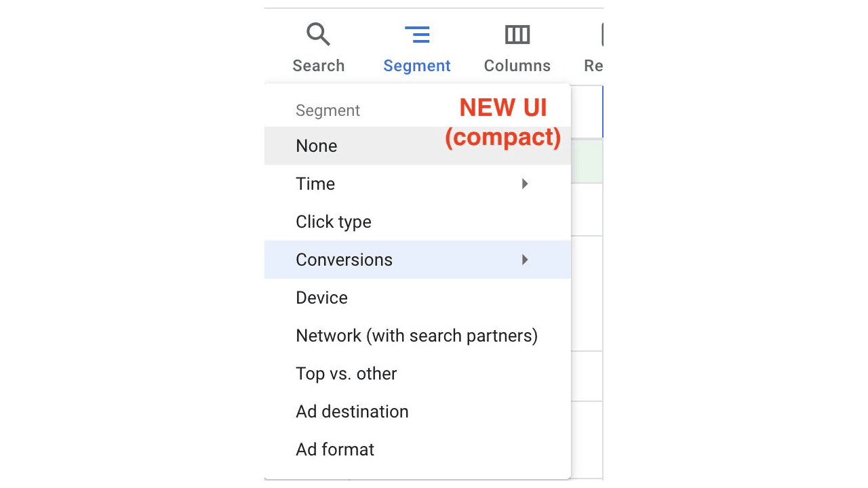Select the Ad destination segment
The height and width of the screenshot is (488, 868).
pos(418,411)
